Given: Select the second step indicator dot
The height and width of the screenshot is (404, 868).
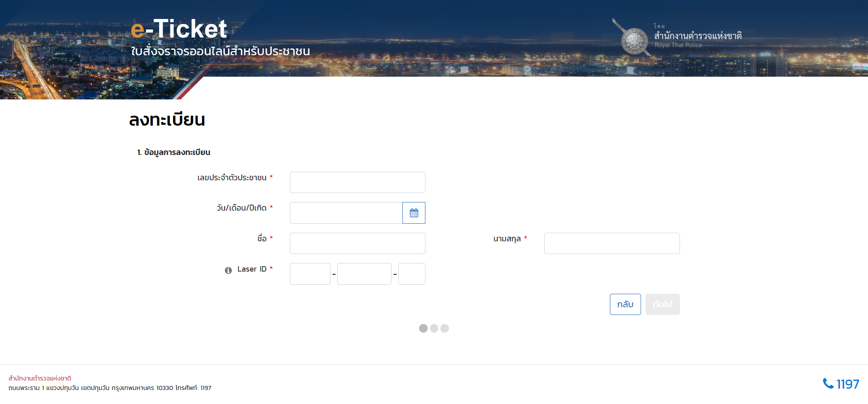Looking at the screenshot, I should [434, 328].
